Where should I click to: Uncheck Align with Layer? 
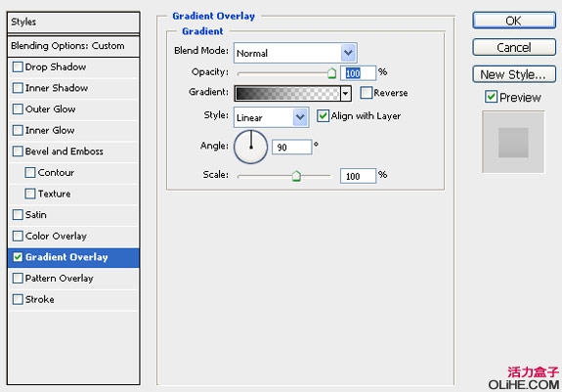click(323, 116)
